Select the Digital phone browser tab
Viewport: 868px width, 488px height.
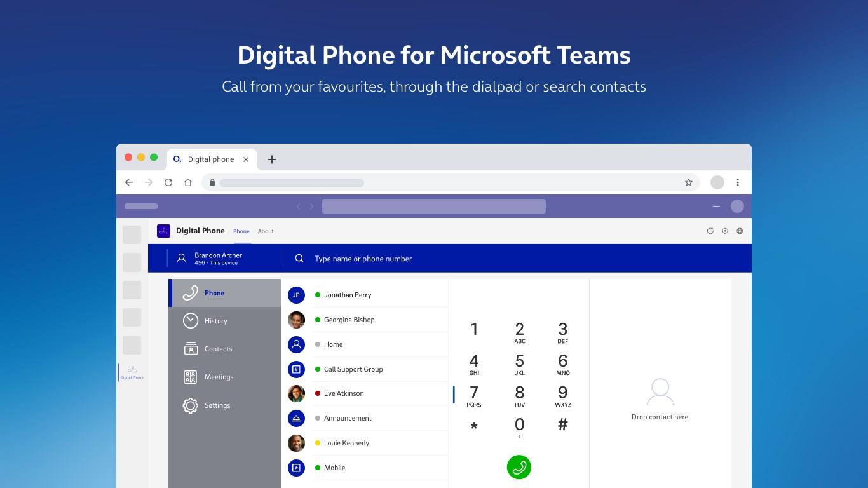tap(212, 159)
